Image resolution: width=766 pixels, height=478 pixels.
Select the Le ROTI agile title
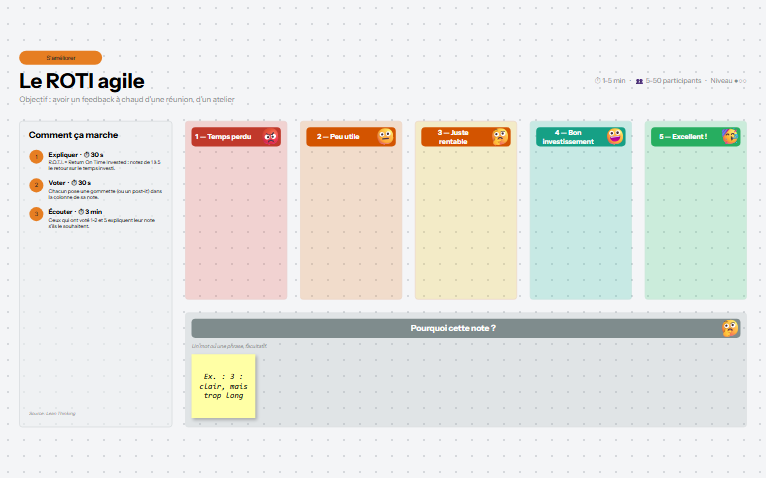[x=82, y=81]
